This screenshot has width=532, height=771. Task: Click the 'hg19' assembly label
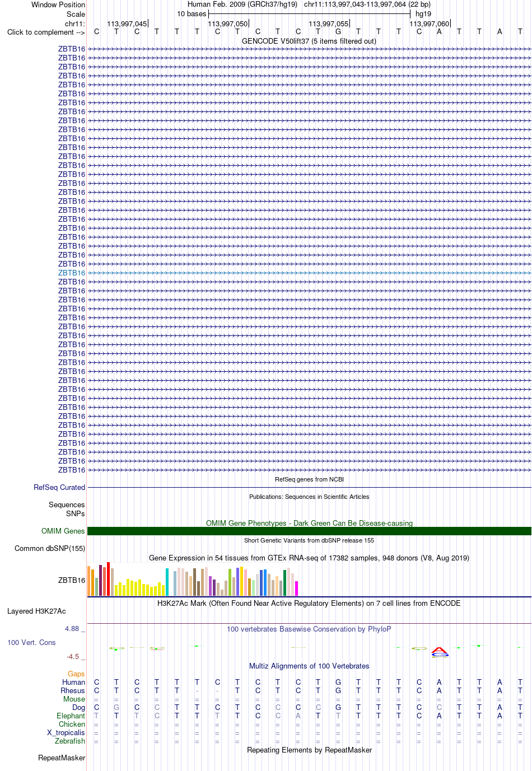click(x=423, y=13)
